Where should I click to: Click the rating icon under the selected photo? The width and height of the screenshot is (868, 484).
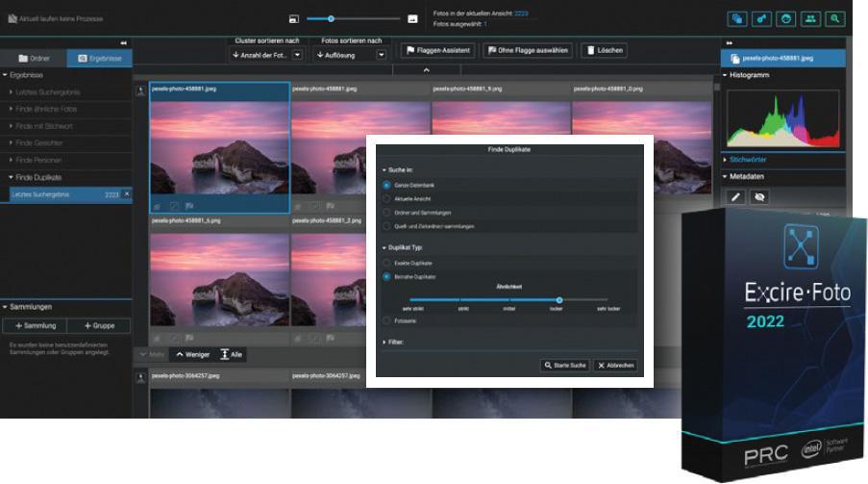click(x=158, y=206)
